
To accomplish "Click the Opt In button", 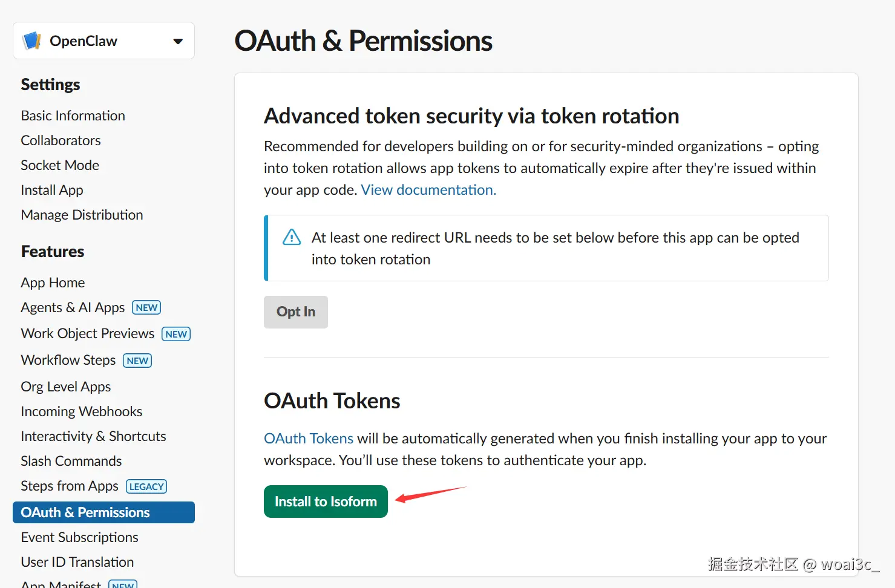I will pyautogui.click(x=296, y=312).
